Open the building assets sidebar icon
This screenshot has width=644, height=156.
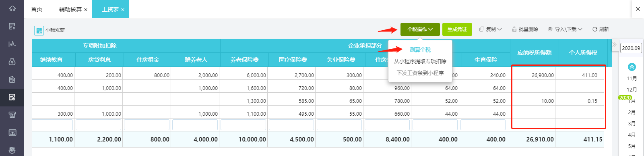(x=12, y=79)
